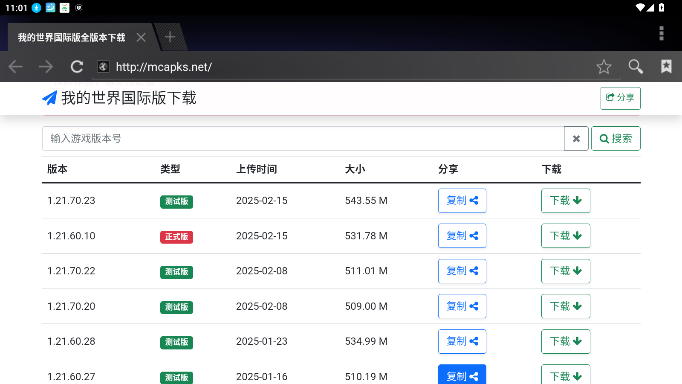Click the 分享 button at page top

pyautogui.click(x=620, y=98)
